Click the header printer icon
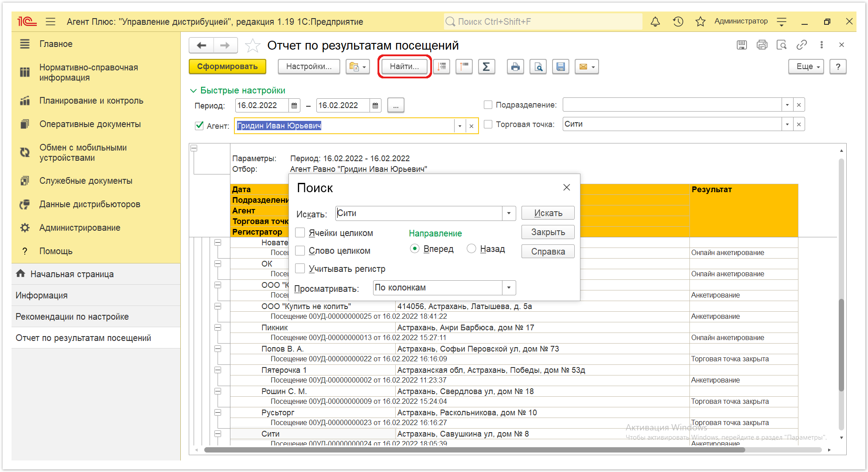Image resolution: width=868 pixels, height=472 pixels. click(x=762, y=45)
